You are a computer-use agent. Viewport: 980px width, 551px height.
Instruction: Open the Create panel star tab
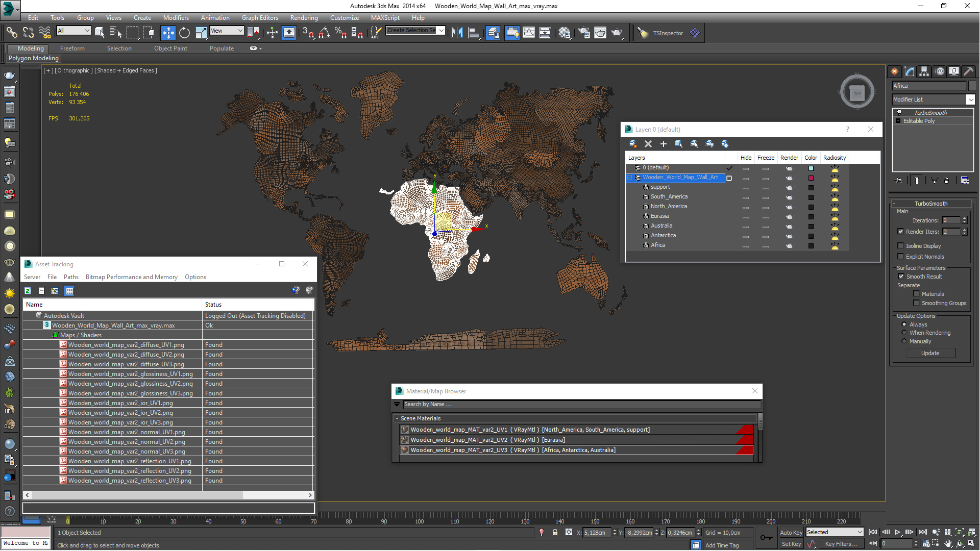pos(895,71)
